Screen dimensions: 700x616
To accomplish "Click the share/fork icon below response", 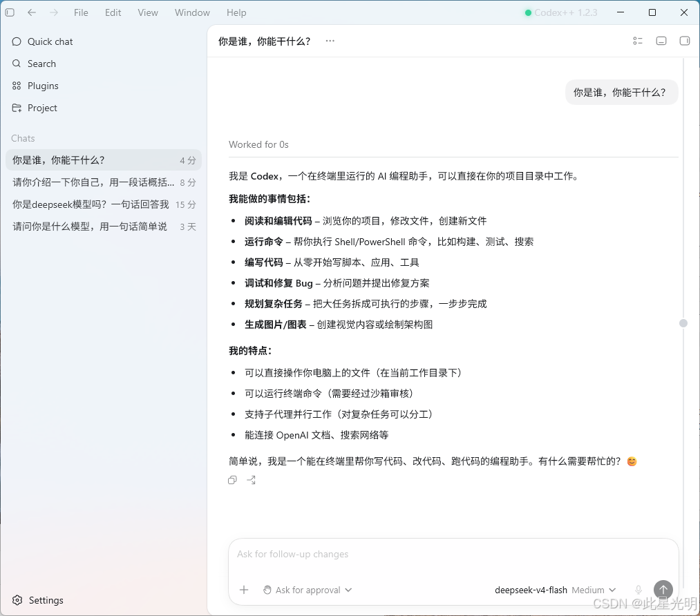I will pos(252,480).
